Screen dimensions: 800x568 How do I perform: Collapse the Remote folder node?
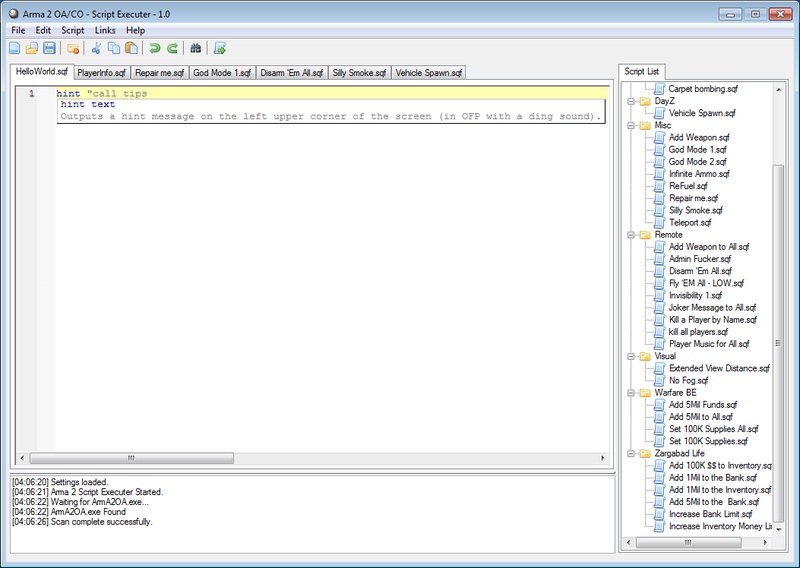coord(631,235)
